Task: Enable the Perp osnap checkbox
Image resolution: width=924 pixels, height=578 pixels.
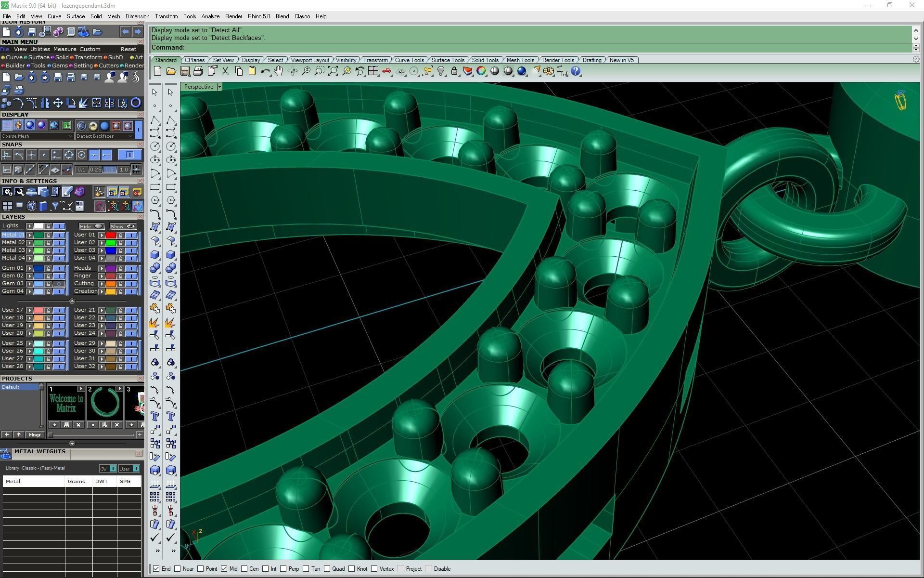Action: coord(283,569)
